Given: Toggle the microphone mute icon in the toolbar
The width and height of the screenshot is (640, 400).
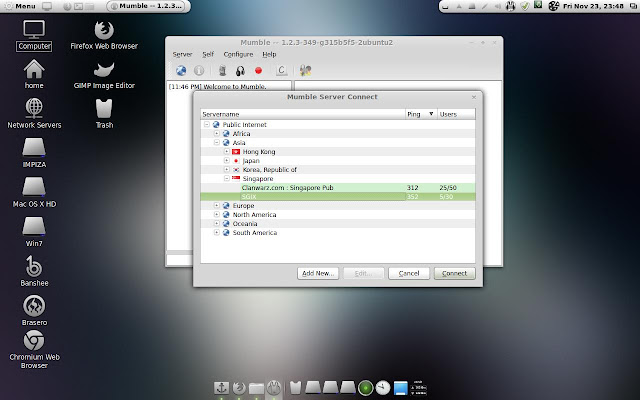Looking at the screenshot, I should (222, 71).
